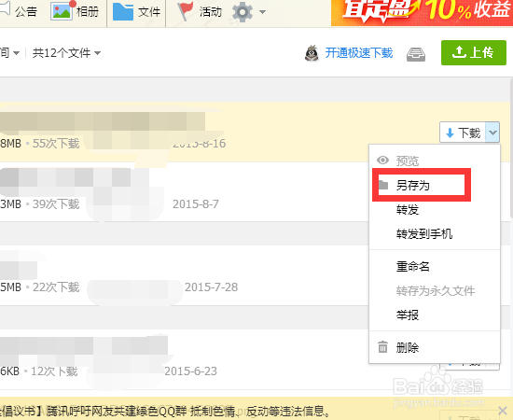
Task: Click the penguin icon beside 开通极速下载
Action: pos(312,52)
